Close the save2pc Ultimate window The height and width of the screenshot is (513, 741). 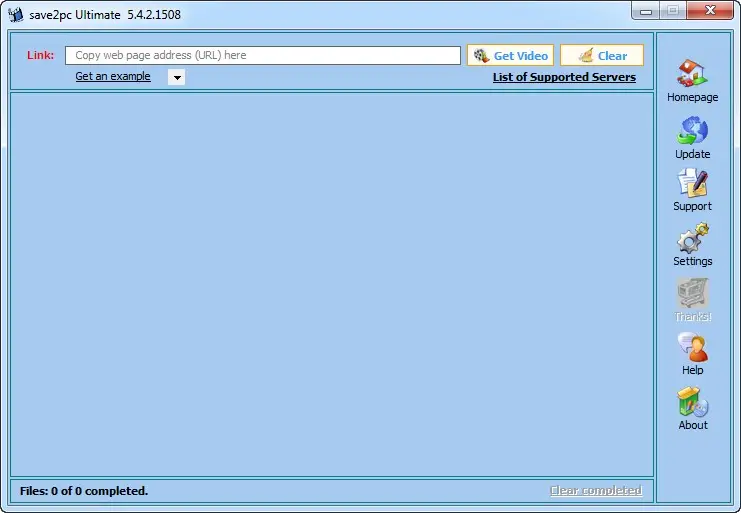710,10
